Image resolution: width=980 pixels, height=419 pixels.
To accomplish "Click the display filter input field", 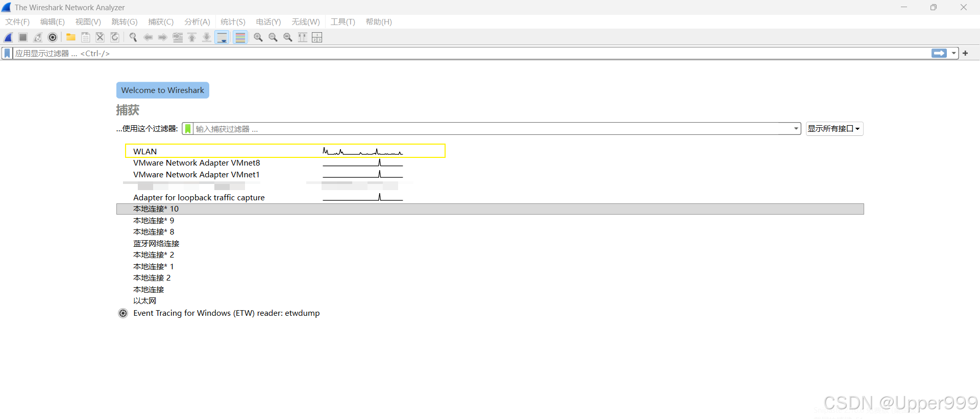I will 472,53.
